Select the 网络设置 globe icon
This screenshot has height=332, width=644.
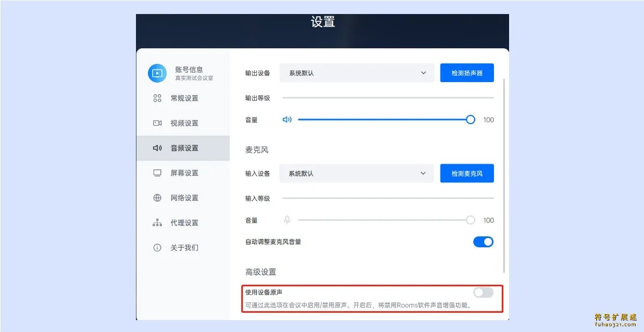pyautogui.click(x=157, y=197)
